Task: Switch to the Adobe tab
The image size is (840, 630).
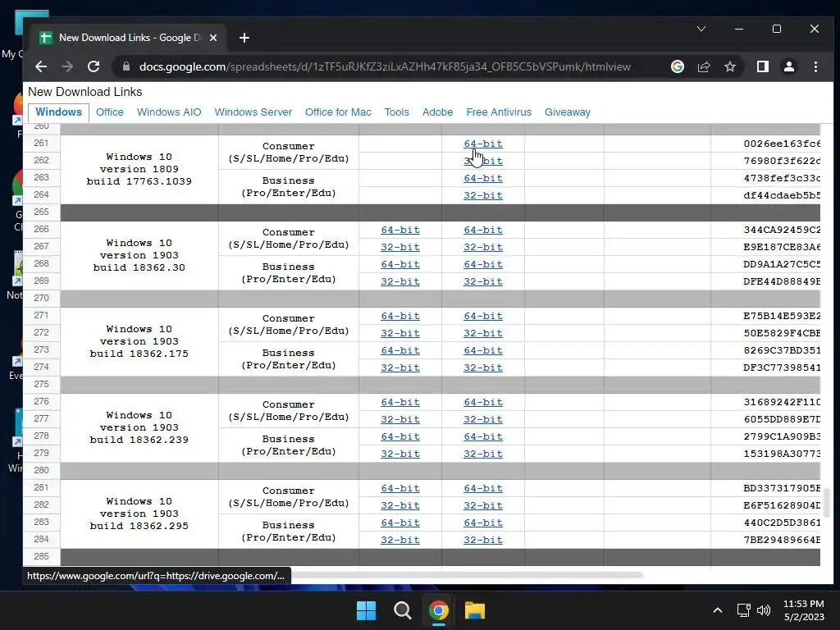Action: point(438,112)
